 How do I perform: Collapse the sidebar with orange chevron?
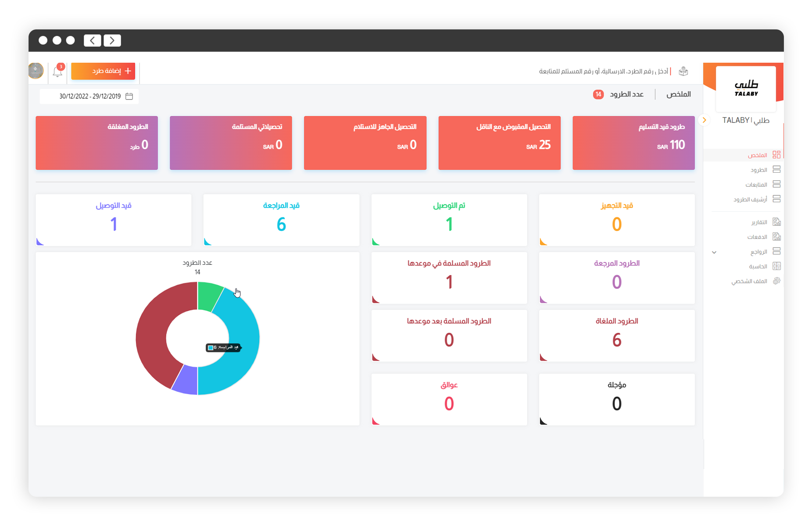coord(704,120)
